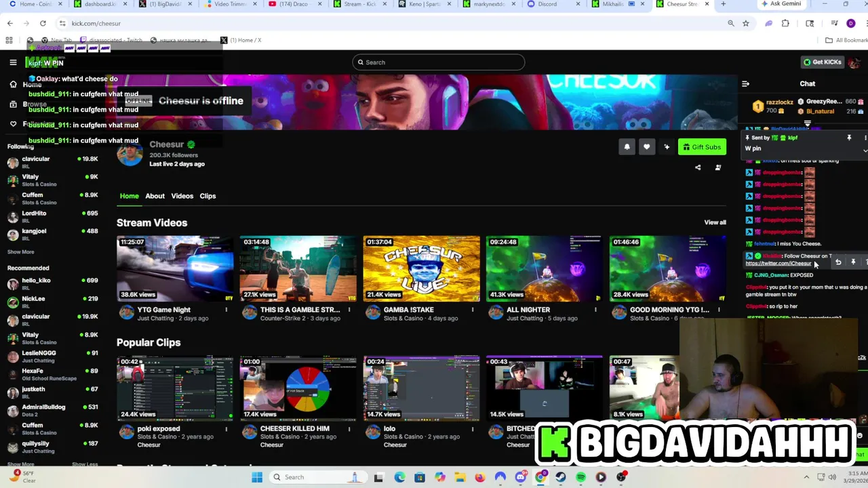This screenshot has width=868, height=488.
Task: Click the share icon below Gift Subs
Action: click(x=698, y=167)
